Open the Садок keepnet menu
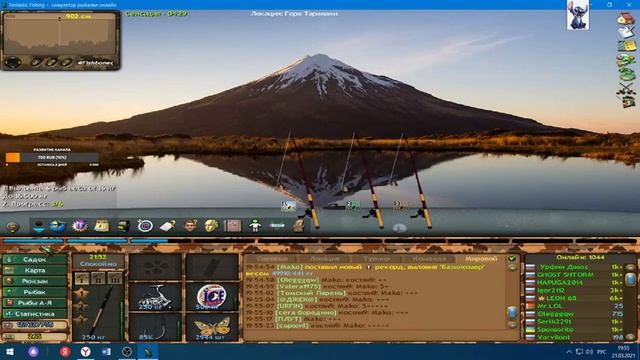Screen dimensions: 640x360 (x=34, y=260)
